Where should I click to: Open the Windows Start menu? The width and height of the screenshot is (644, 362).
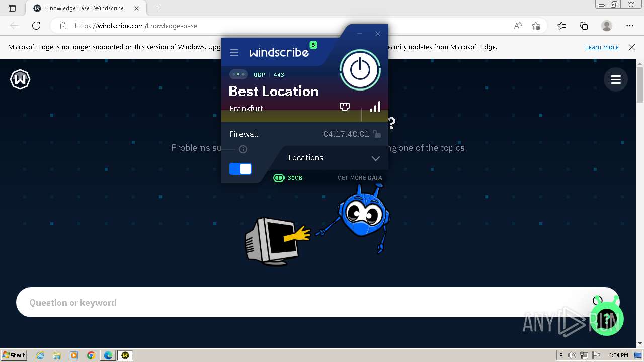(x=14, y=355)
